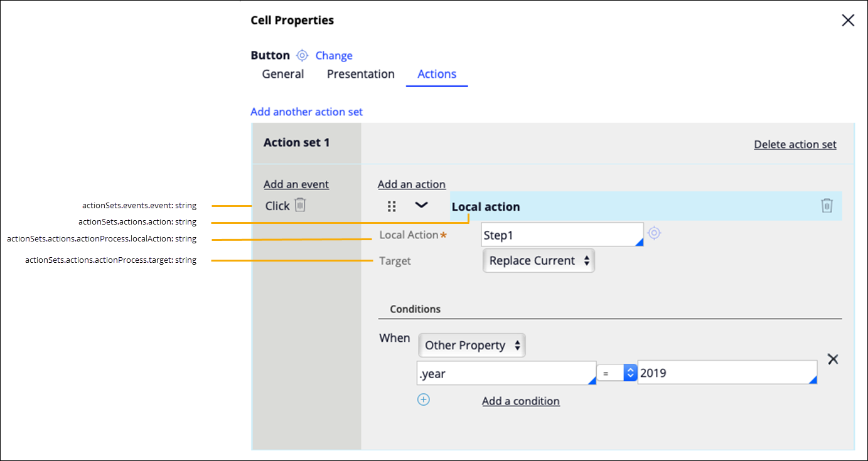Select the Actions tab
This screenshot has width=868, height=461.
[x=437, y=74]
